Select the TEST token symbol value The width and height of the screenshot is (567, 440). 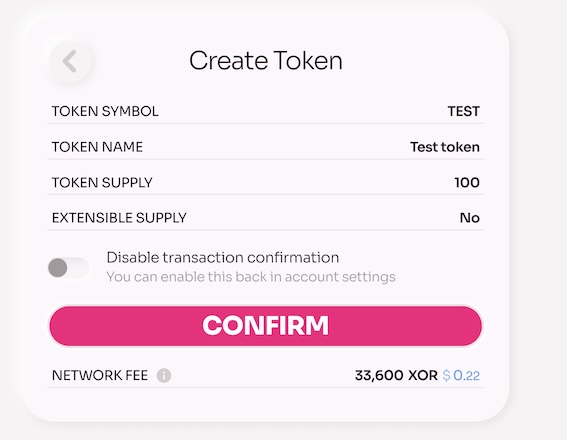464,111
